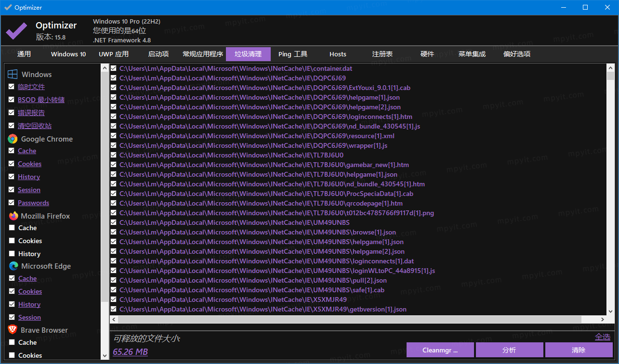Enable Mozilla Firefox History checkbox
Screen dimensions: 619x364
12,254
